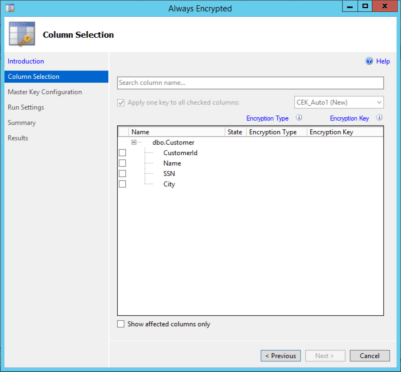The height and width of the screenshot is (372, 401).
Task: Open the Run Settings step
Action: [26, 107]
